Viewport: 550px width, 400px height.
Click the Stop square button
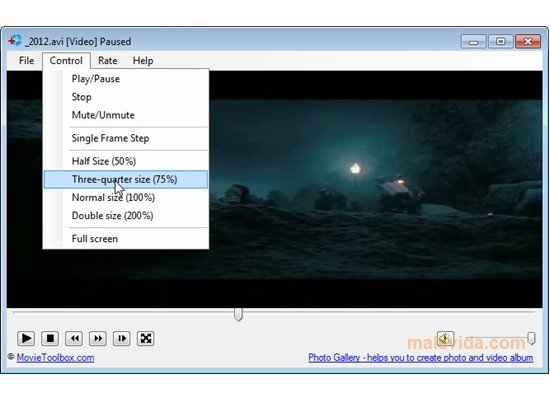click(50, 339)
